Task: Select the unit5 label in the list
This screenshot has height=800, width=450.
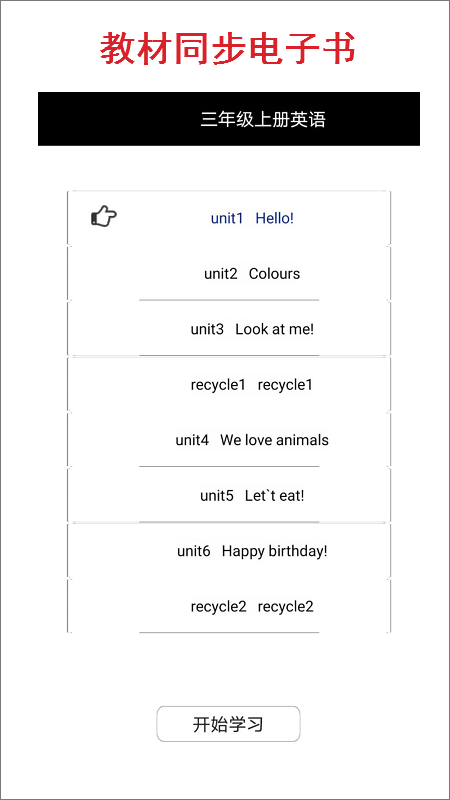Action: (x=217, y=495)
